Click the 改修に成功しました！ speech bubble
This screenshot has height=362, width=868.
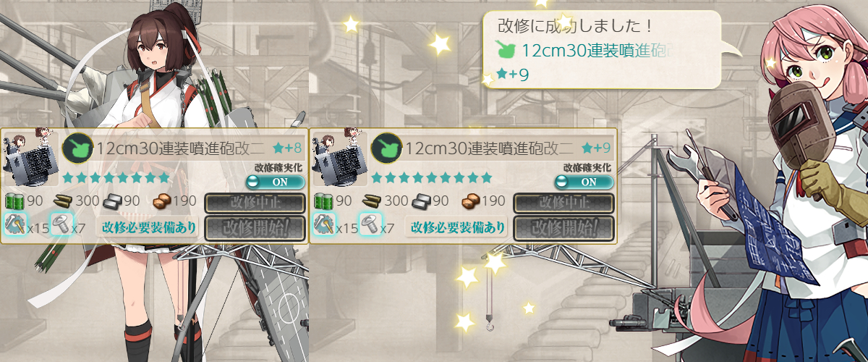click(603, 49)
